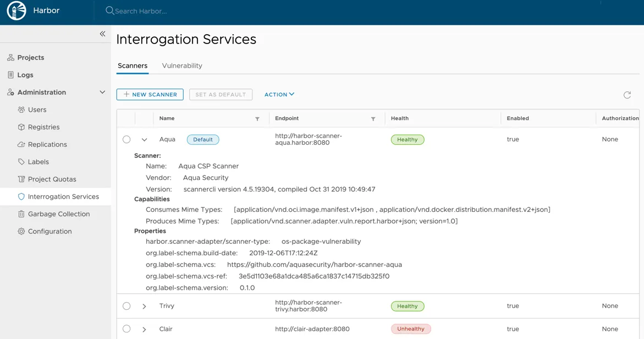This screenshot has height=339, width=644.
Task: Click the Registries cube icon
Action: coord(21,127)
